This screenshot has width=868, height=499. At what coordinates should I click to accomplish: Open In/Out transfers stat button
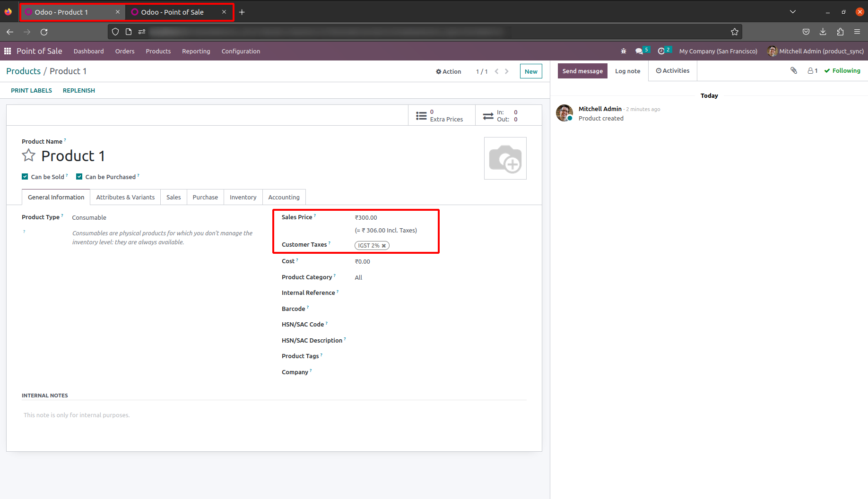509,115
